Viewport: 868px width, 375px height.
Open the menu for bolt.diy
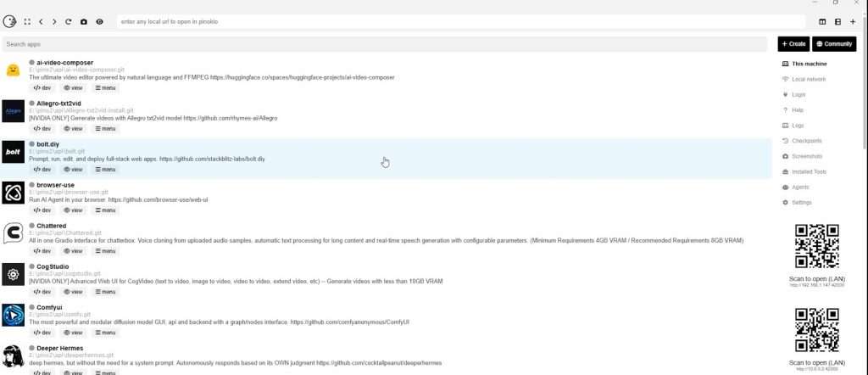pos(105,170)
